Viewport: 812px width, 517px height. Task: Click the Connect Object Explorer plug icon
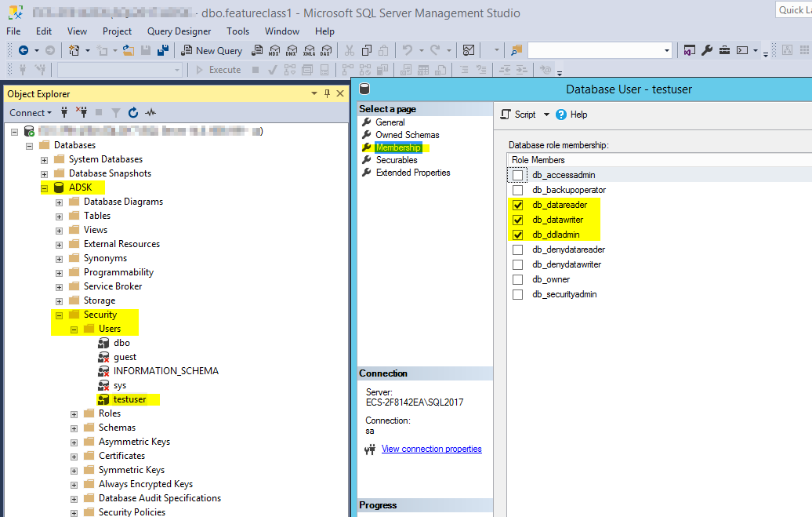64,112
